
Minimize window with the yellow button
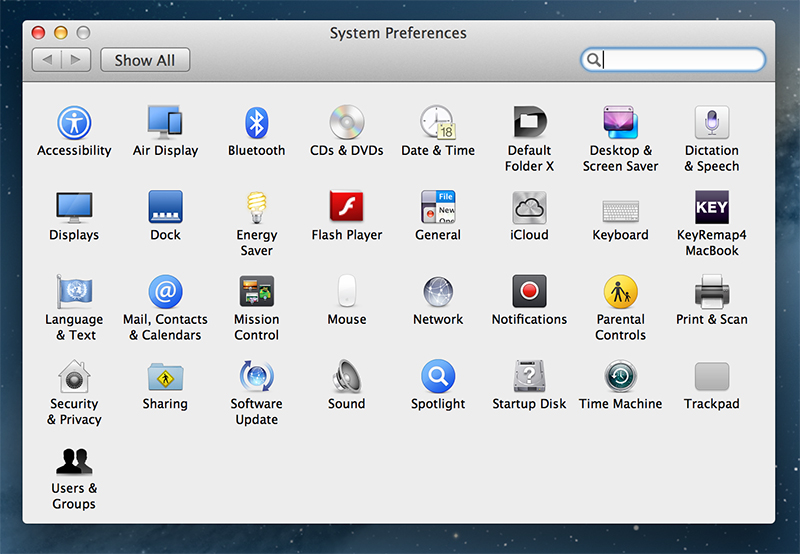tap(61, 33)
